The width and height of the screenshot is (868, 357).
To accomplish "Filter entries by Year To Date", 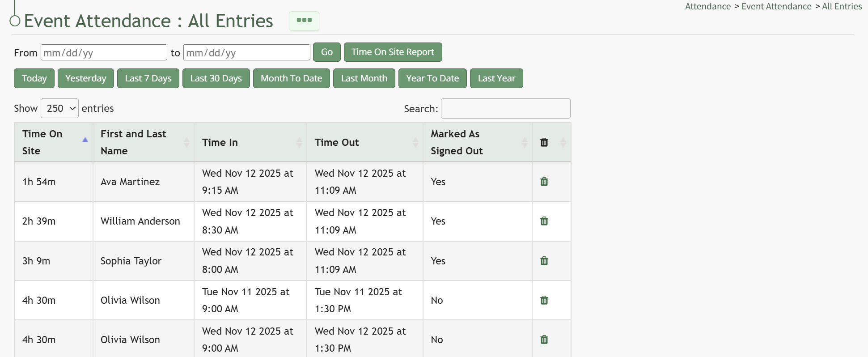I will (432, 78).
